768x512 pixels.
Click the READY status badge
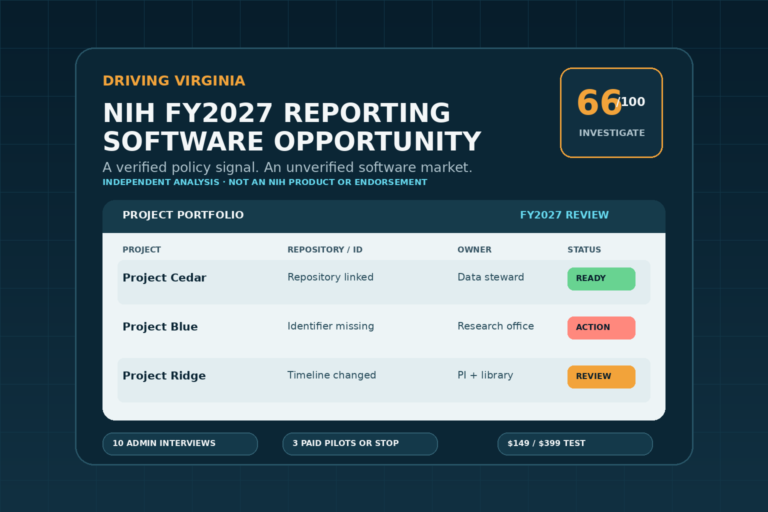(601, 279)
